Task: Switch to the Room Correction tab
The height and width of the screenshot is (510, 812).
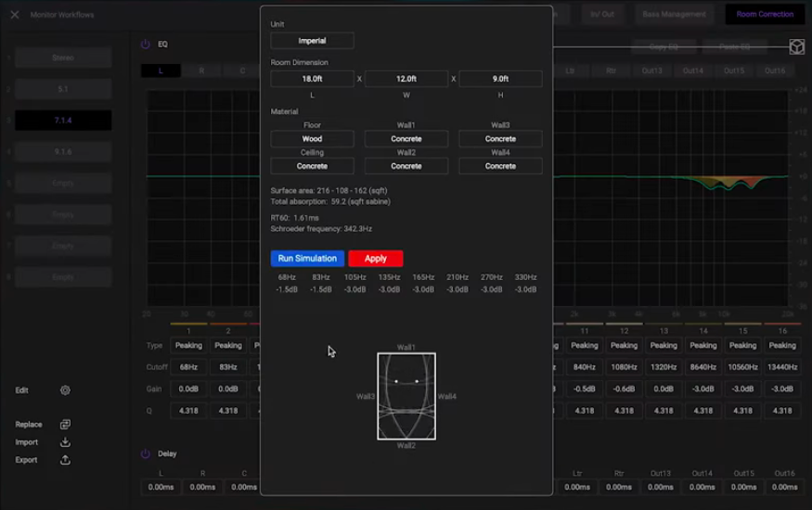Action: (x=765, y=15)
